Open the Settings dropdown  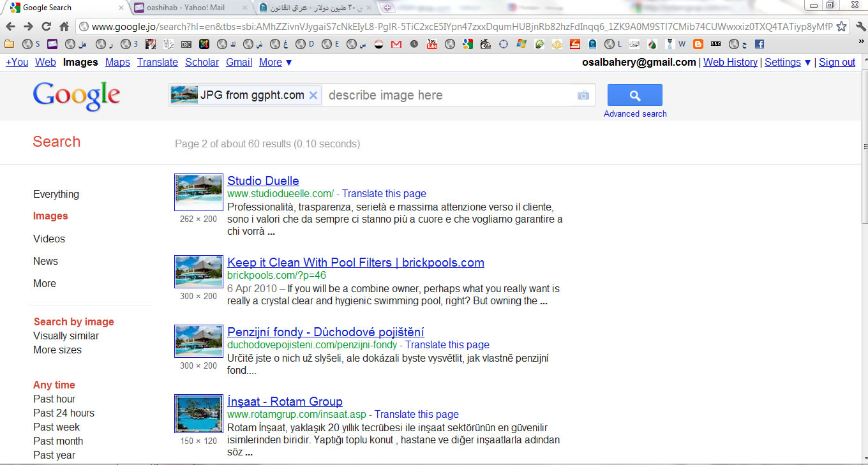pos(788,62)
